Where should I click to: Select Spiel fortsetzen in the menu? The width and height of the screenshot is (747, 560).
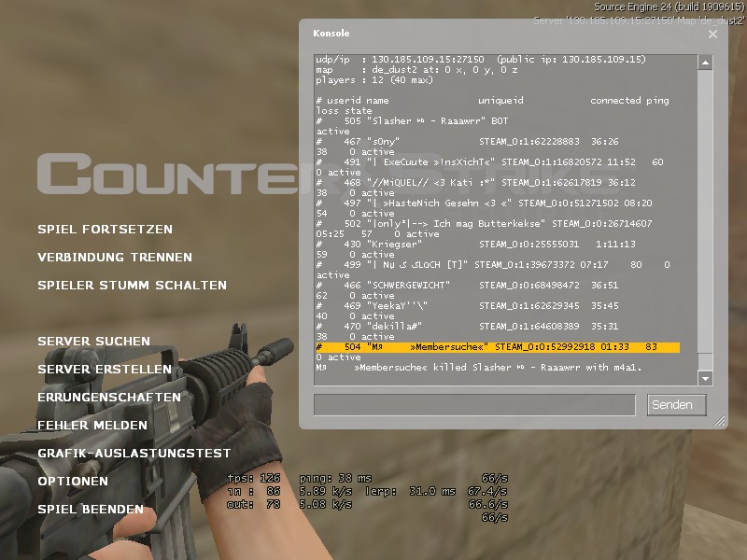pyautogui.click(x=105, y=229)
